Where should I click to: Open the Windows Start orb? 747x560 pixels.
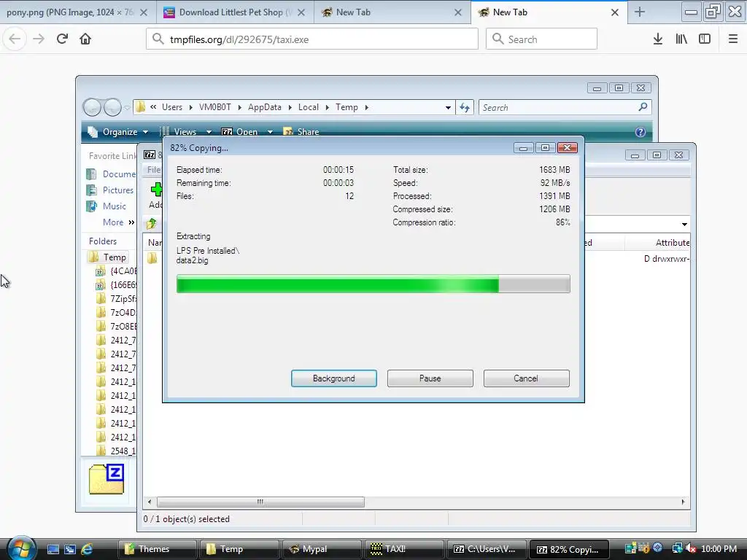20,548
